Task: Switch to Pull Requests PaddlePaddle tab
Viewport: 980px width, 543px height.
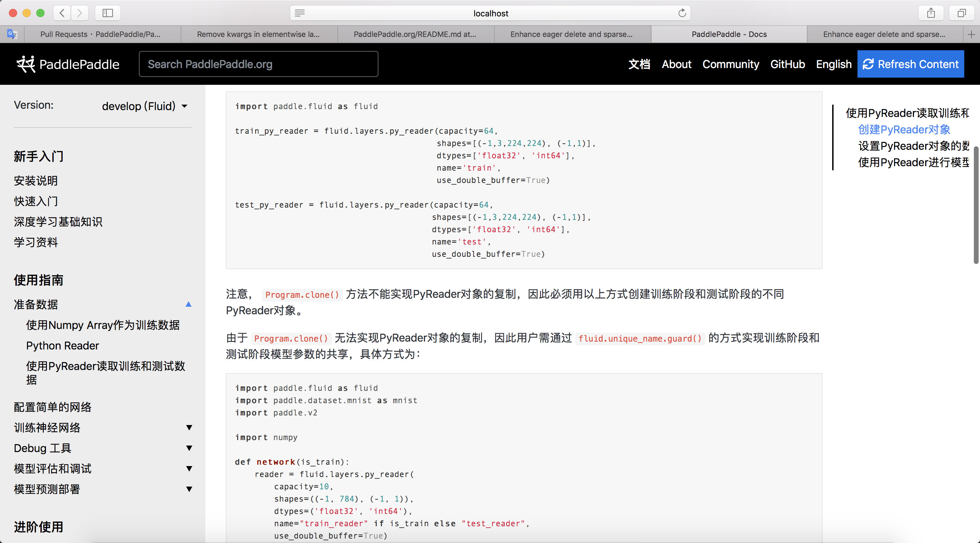Action: (103, 34)
